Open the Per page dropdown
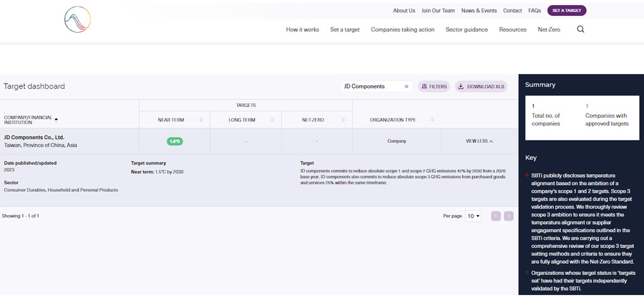This screenshot has height=302, width=644. (x=474, y=216)
